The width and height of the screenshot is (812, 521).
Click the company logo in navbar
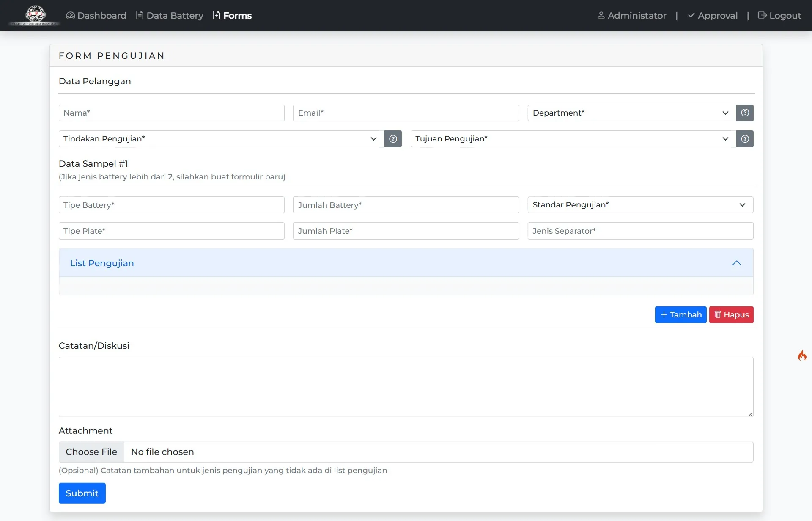pos(35,15)
